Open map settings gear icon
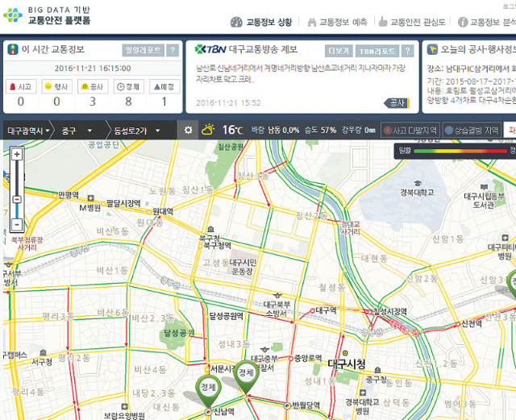This screenshot has height=420, width=516. click(x=188, y=130)
